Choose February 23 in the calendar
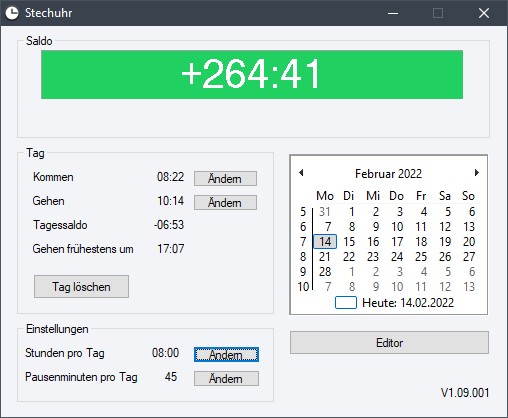 373,257
